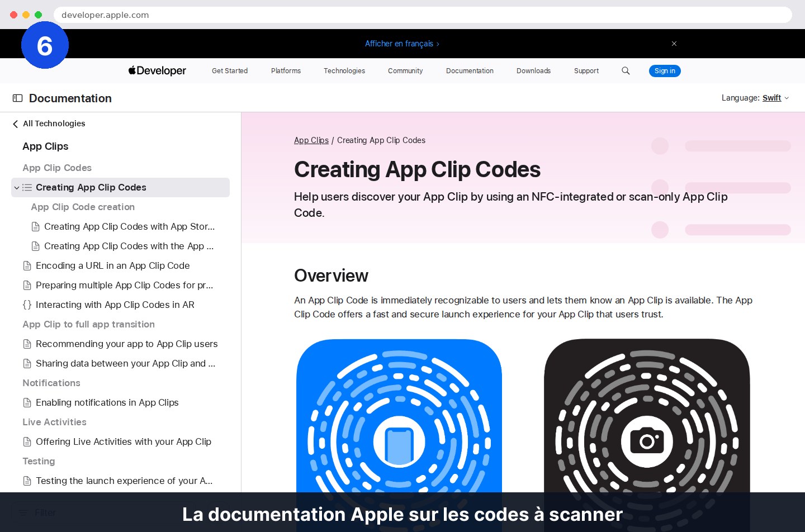Open Testing the launch experience article
Viewport: 805px width, 532px height.
(x=124, y=481)
